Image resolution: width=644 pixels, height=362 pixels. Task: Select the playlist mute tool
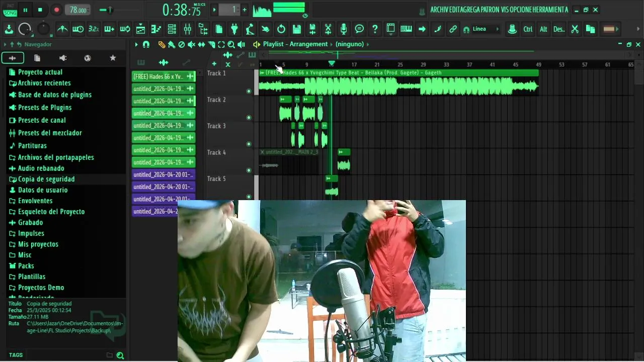point(191,44)
